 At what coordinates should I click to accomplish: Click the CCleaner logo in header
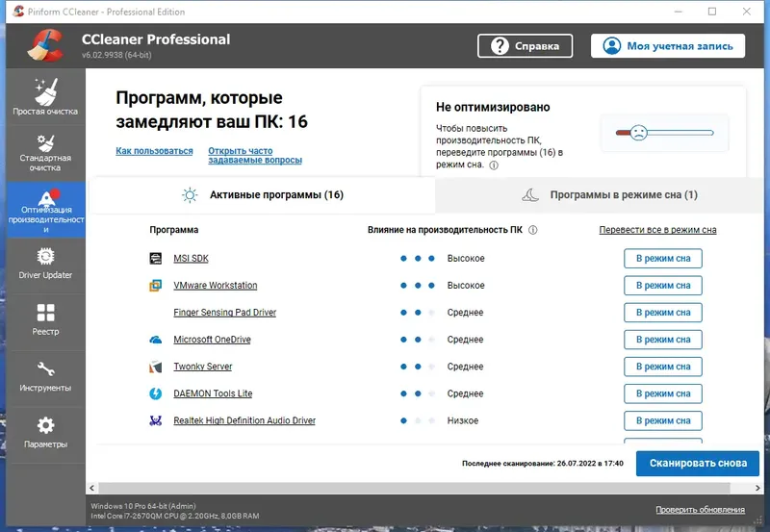coord(45,45)
